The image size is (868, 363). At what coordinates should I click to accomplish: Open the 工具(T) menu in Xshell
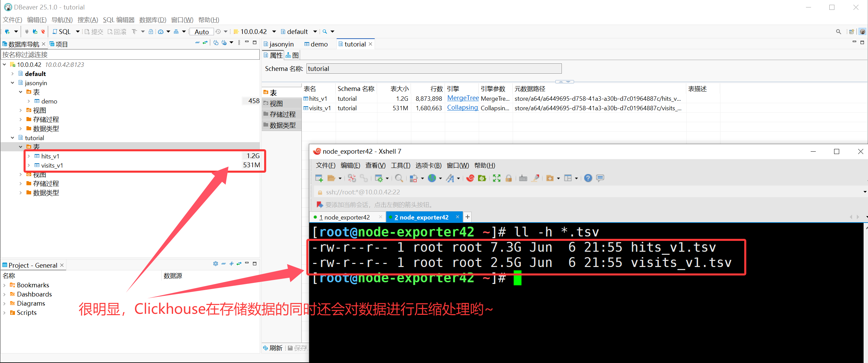(400, 165)
